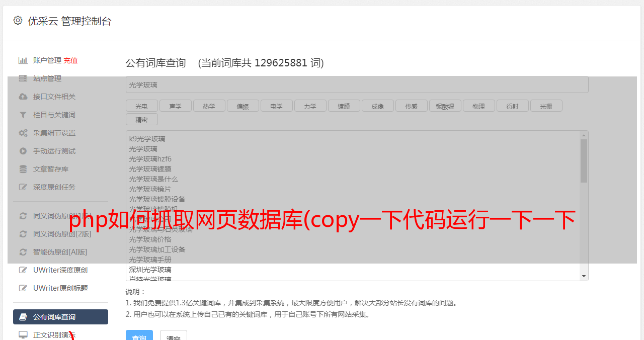Select the 声学 tag button
This screenshot has width=644, height=340.
[175, 106]
